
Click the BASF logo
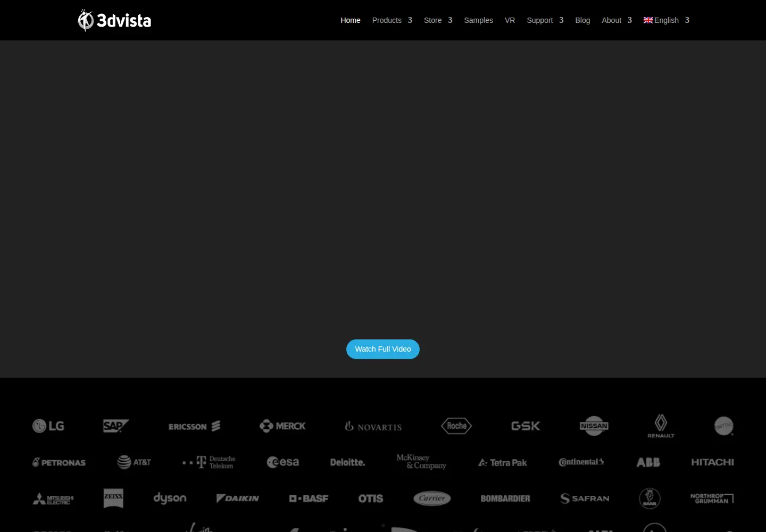click(x=309, y=498)
